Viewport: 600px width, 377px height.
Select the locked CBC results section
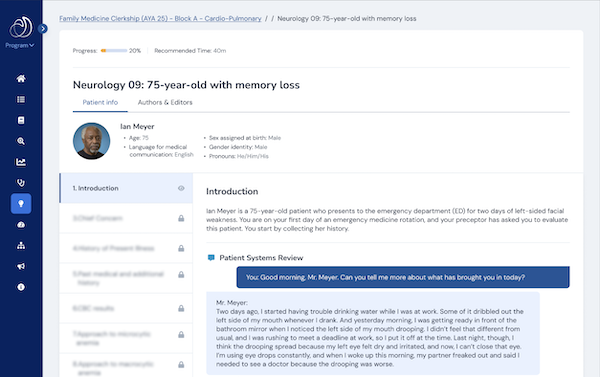point(126,308)
